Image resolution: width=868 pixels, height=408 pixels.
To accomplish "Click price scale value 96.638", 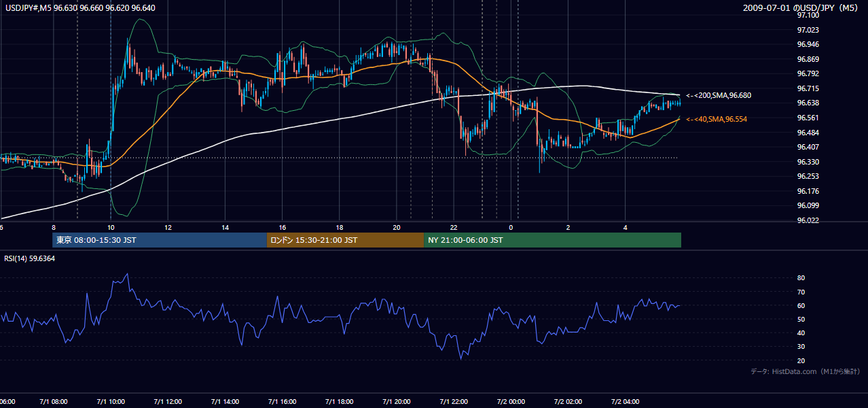I will coord(809,103).
